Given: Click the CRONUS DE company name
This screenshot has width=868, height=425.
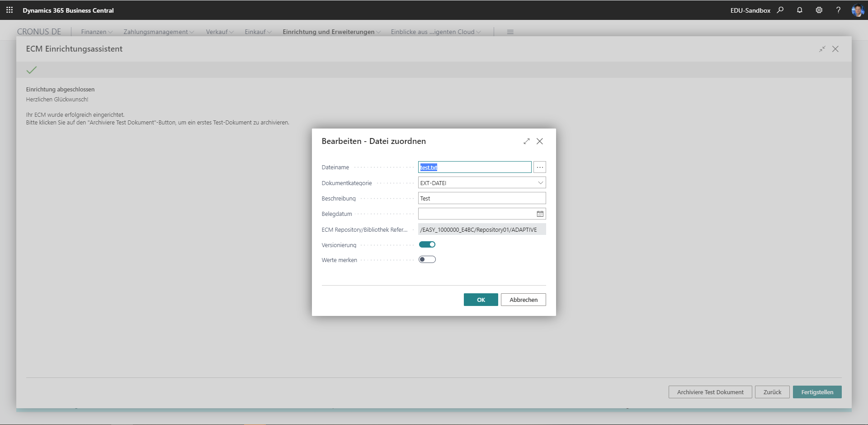Looking at the screenshot, I should click(x=39, y=32).
